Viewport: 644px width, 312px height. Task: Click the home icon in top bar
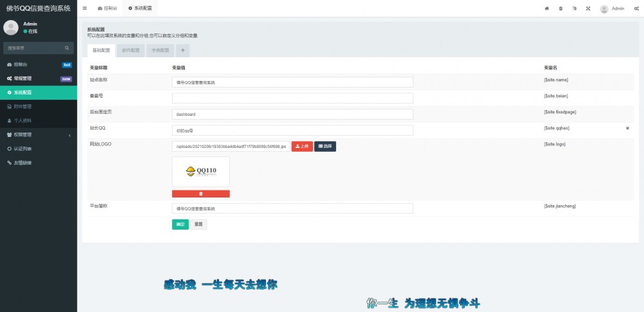coord(547,8)
